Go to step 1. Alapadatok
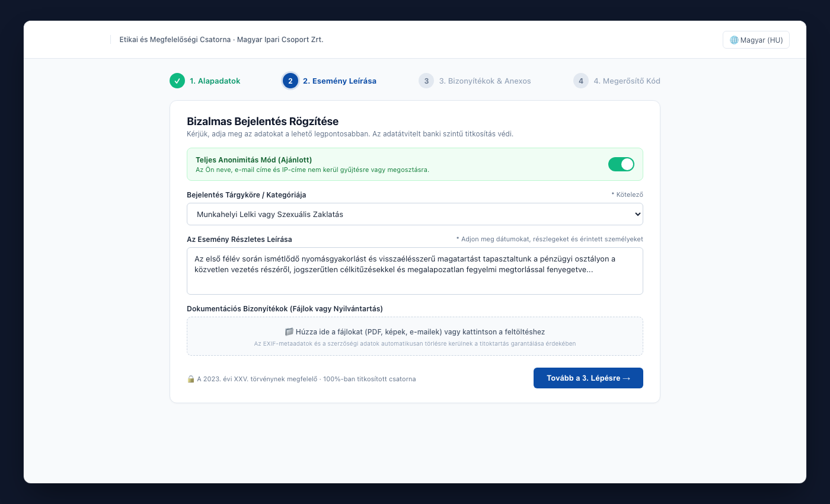 [205, 81]
